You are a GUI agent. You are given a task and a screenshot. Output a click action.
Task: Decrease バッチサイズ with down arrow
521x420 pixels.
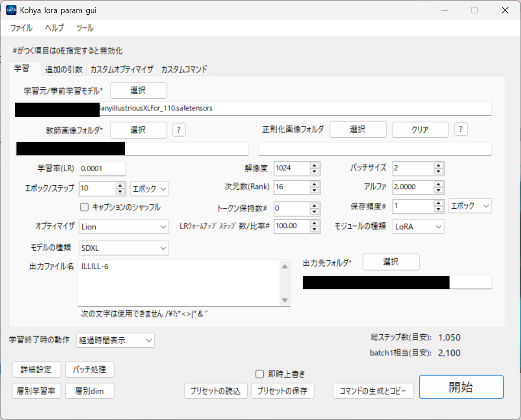(439, 171)
